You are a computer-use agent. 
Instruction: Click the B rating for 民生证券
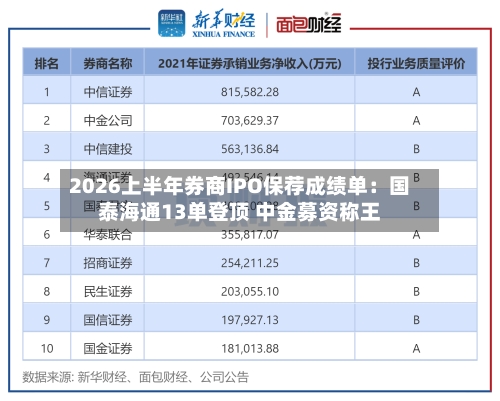tap(416, 292)
